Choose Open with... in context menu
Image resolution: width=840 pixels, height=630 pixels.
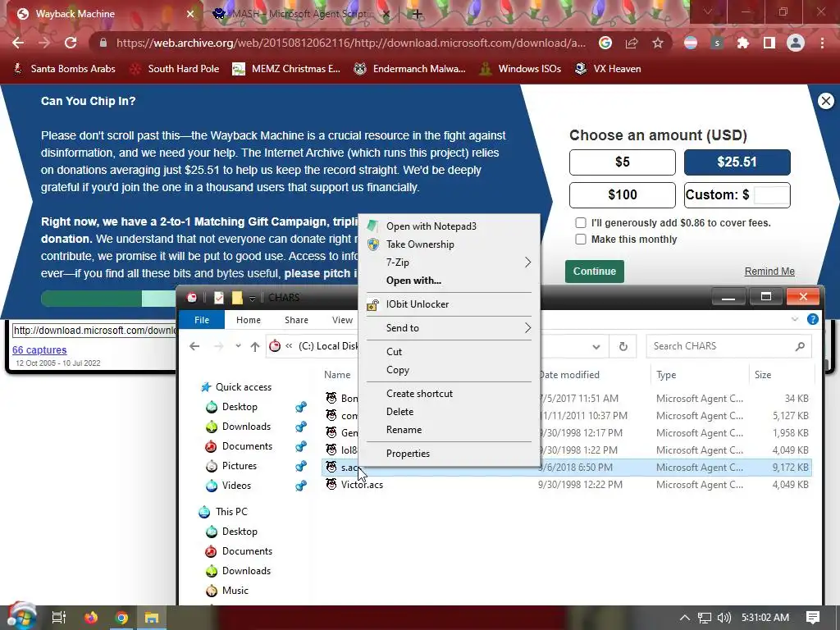coord(450,281)
